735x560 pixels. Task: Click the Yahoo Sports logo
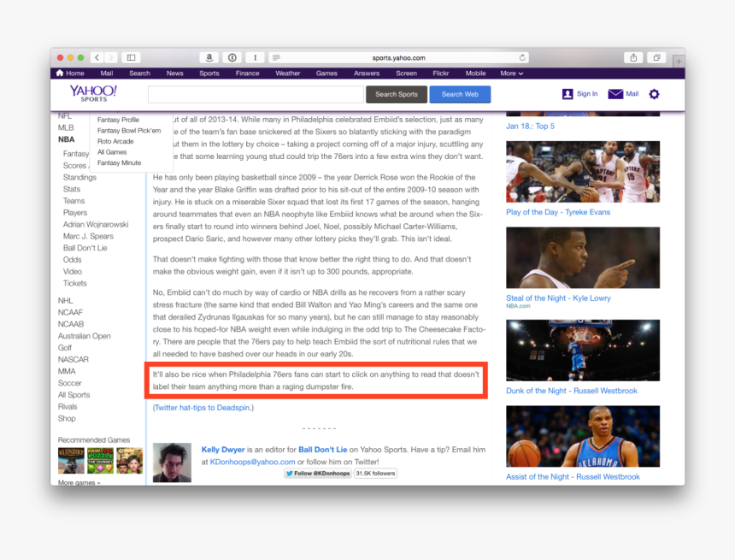coord(93,93)
